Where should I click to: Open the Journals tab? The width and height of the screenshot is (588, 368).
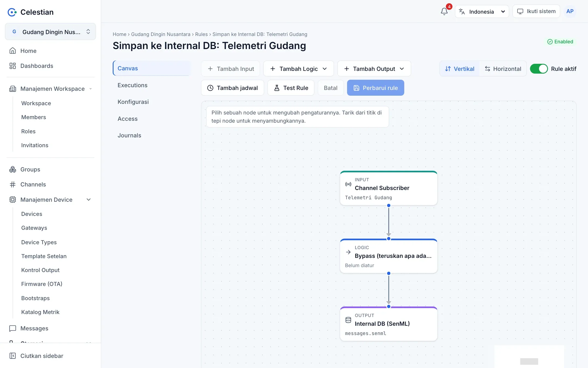pyautogui.click(x=152, y=135)
